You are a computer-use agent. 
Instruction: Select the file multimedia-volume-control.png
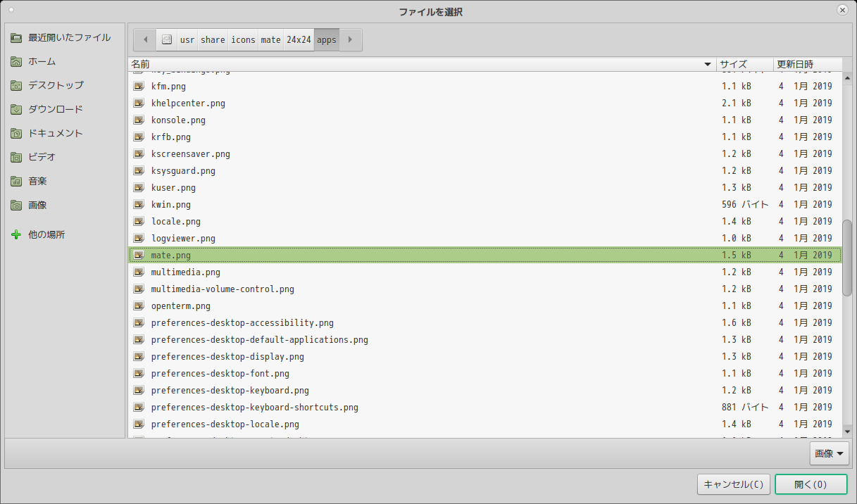[485, 289]
